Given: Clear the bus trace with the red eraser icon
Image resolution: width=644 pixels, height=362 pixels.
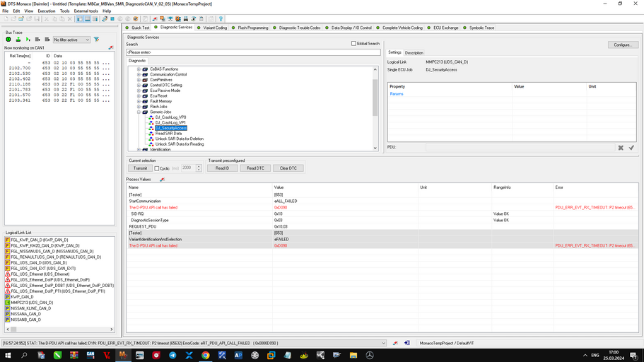Looking at the screenshot, I should point(110,47).
